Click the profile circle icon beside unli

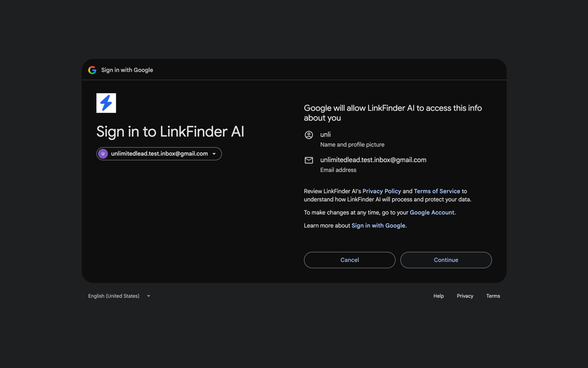(x=309, y=135)
